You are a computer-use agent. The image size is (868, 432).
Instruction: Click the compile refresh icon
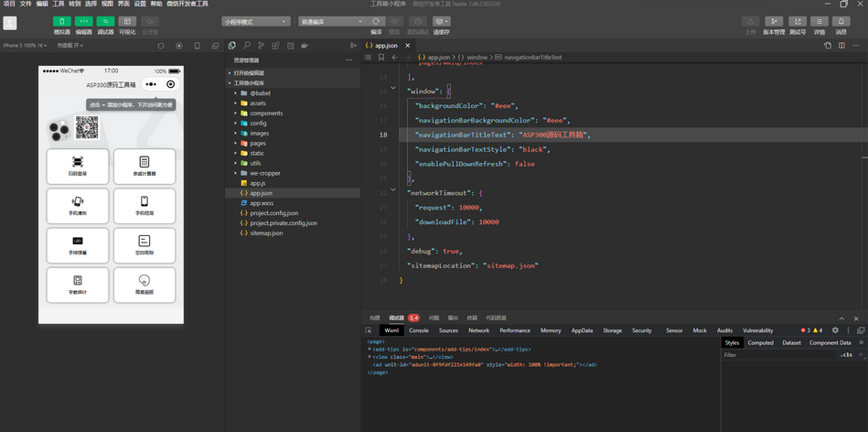pos(376,21)
